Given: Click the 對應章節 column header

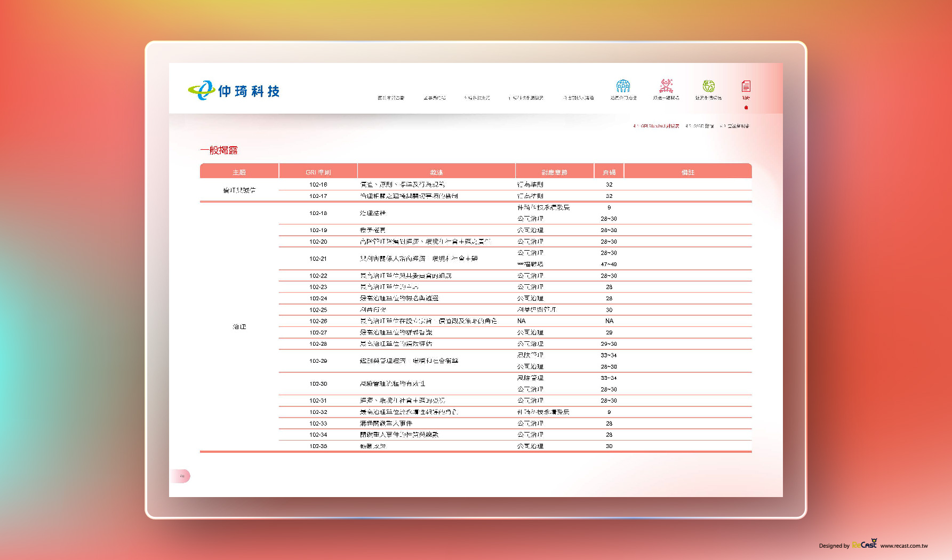Looking at the screenshot, I should point(555,172).
